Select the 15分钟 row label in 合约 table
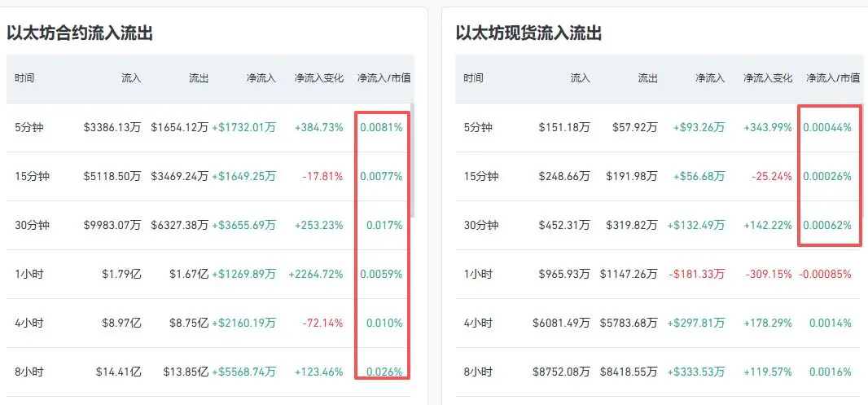 click(32, 176)
